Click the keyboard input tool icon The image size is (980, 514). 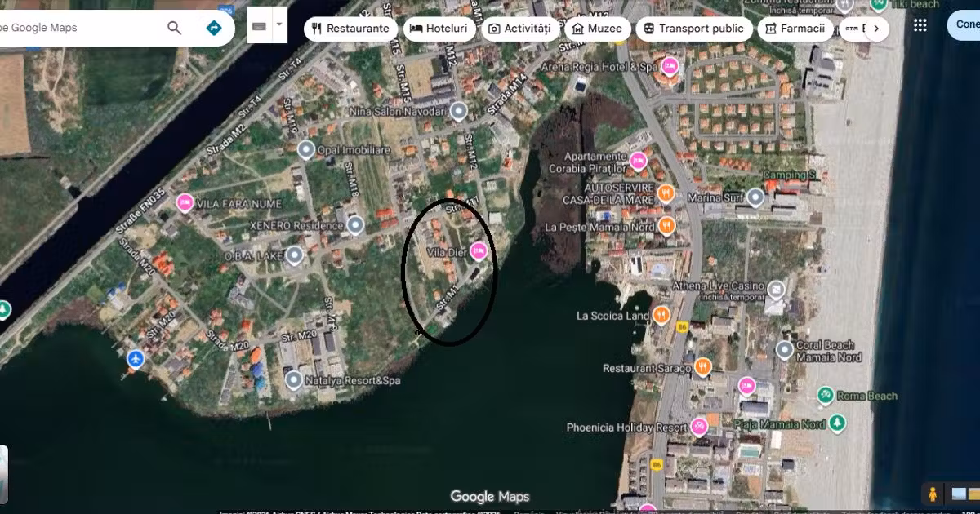pos(259,25)
